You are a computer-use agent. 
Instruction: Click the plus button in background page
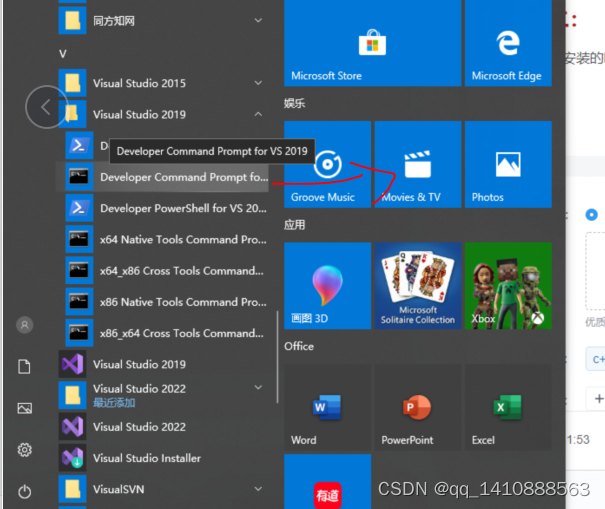click(x=598, y=398)
